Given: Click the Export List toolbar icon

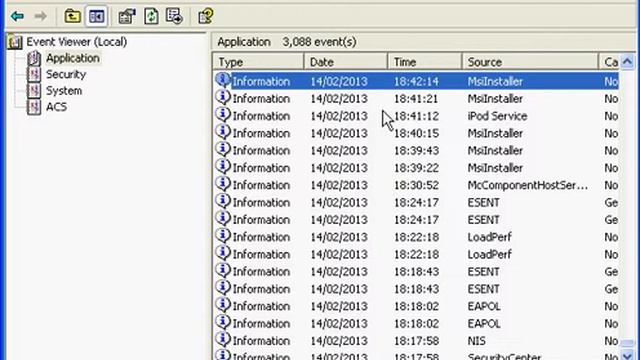Looking at the screenshot, I should [x=174, y=16].
